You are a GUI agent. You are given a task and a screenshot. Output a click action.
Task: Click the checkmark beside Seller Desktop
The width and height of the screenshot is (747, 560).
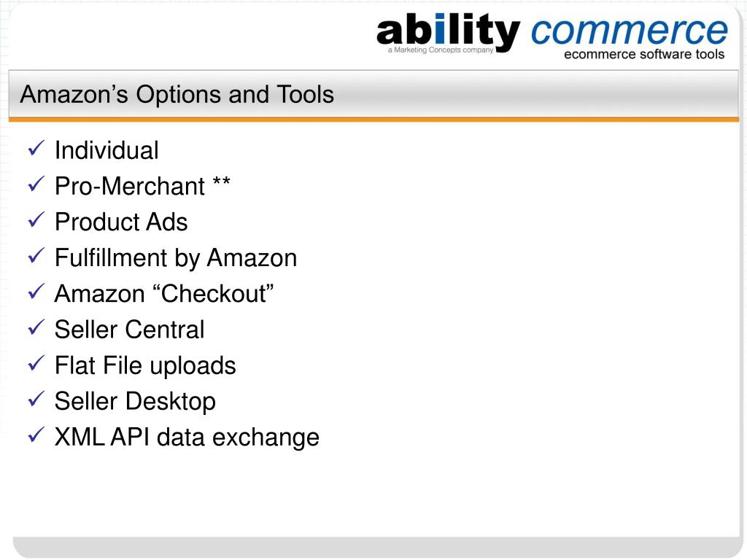(36, 399)
